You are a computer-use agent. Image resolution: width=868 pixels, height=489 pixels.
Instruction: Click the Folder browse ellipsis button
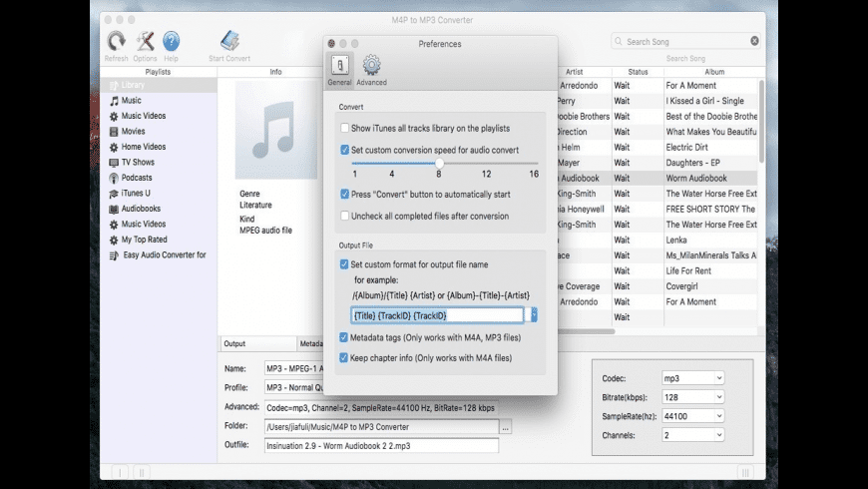click(506, 427)
